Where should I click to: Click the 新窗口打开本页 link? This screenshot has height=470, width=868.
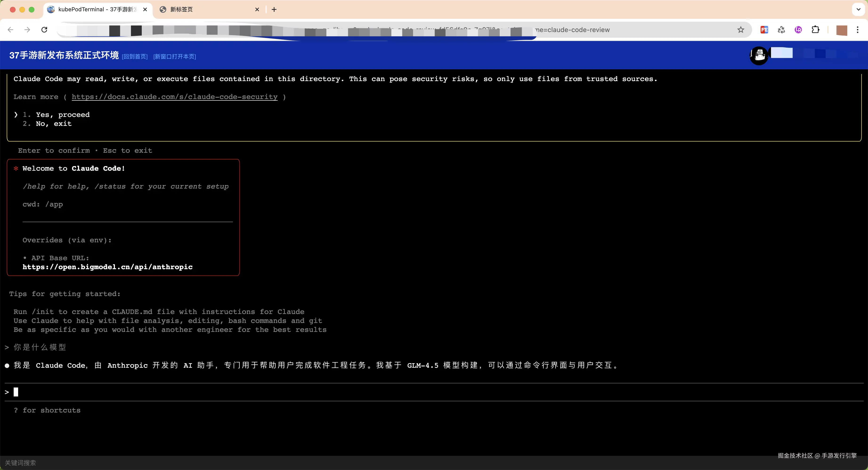pyautogui.click(x=174, y=56)
